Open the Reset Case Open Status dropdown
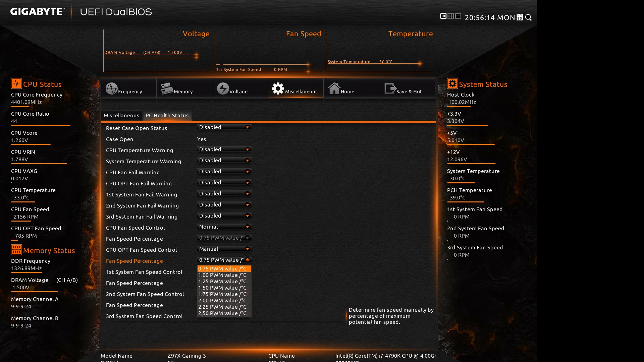Viewport: 644px width, 362px height. (224, 127)
